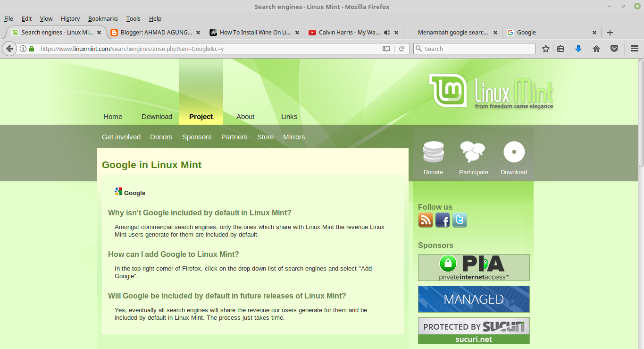Screen dimensions: 644x349
Task: Close the Calvin Harris YouTube tab
Action: point(396,33)
